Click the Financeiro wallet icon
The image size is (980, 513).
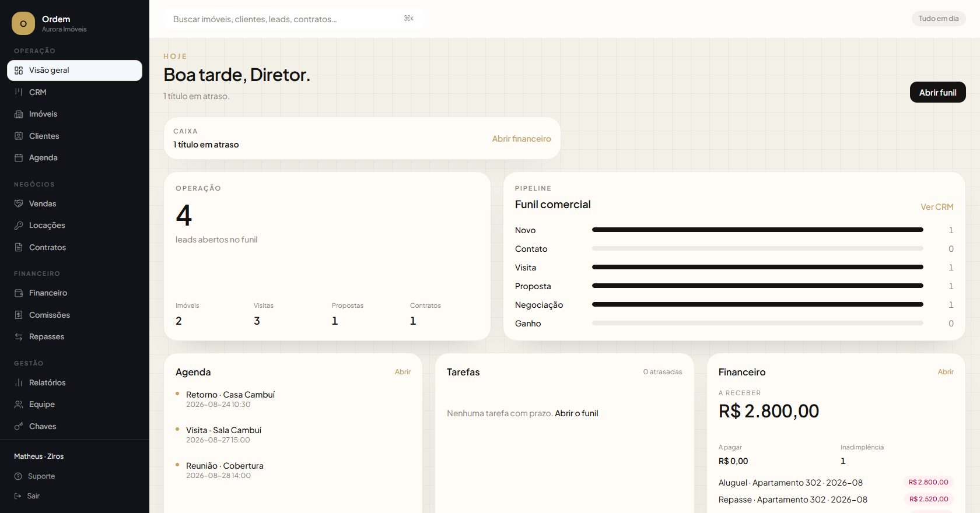[19, 293]
